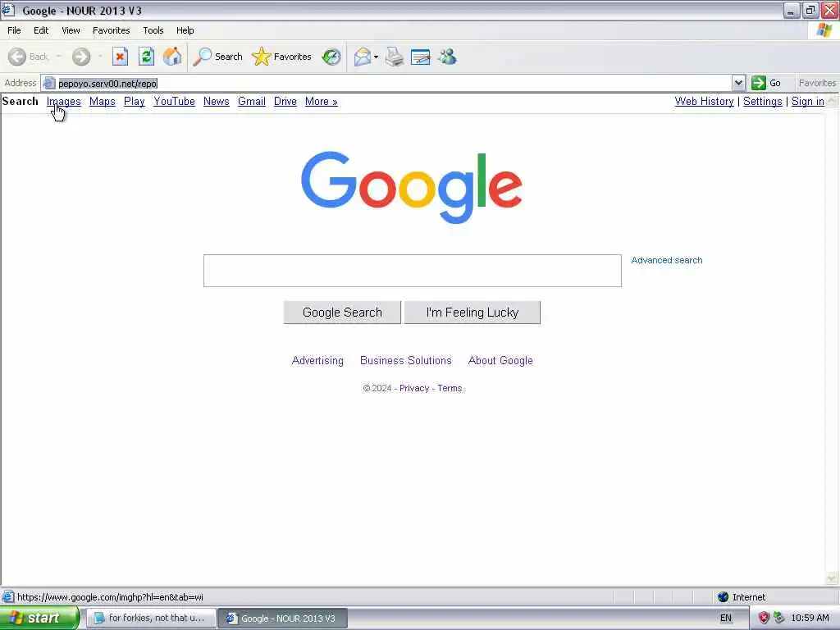Click the address bar URL field
Image resolution: width=840 pixels, height=630 pixels.
click(394, 83)
